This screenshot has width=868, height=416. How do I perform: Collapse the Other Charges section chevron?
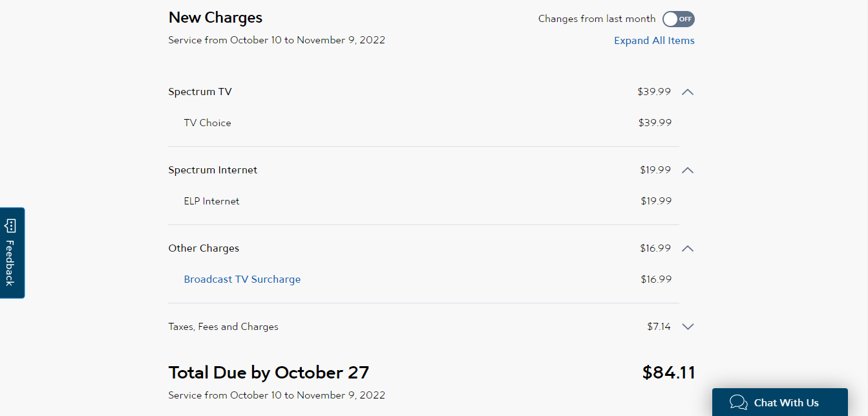coord(688,248)
